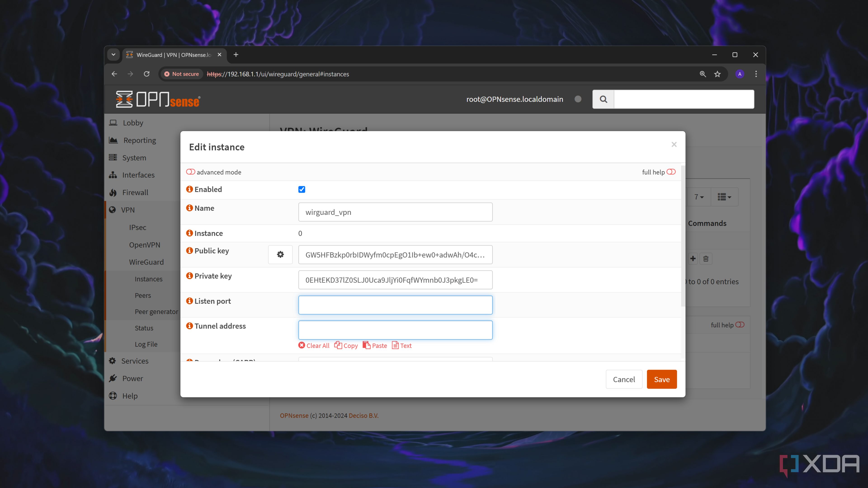Toggle full help behind the dialog

(x=740, y=325)
